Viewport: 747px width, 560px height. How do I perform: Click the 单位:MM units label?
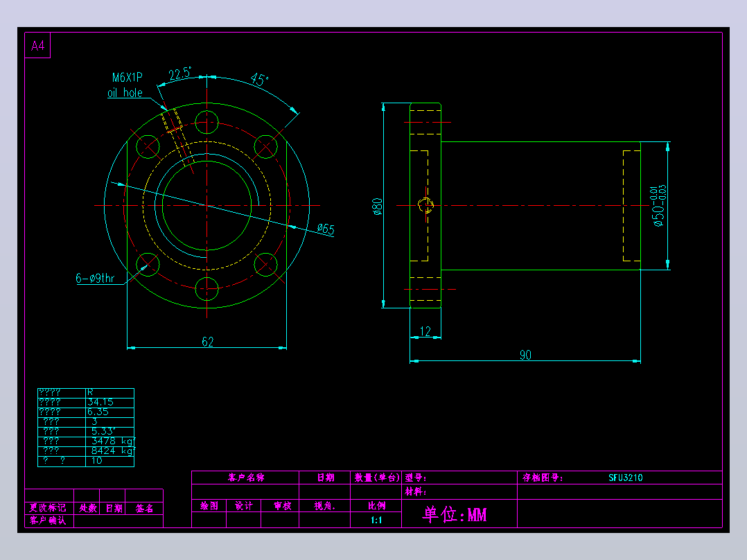[x=455, y=514]
